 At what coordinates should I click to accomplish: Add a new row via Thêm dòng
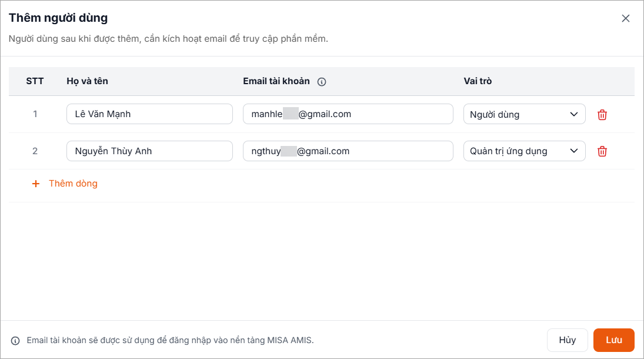(73, 184)
